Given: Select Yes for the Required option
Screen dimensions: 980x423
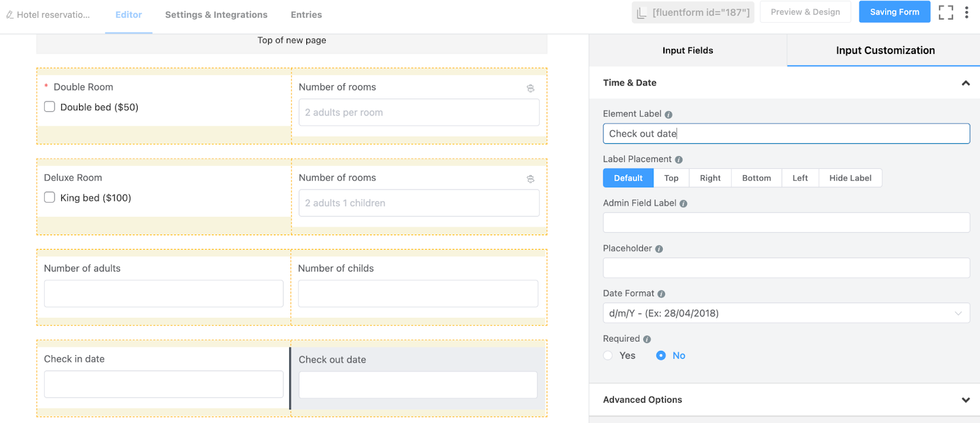Looking at the screenshot, I should point(608,356).
